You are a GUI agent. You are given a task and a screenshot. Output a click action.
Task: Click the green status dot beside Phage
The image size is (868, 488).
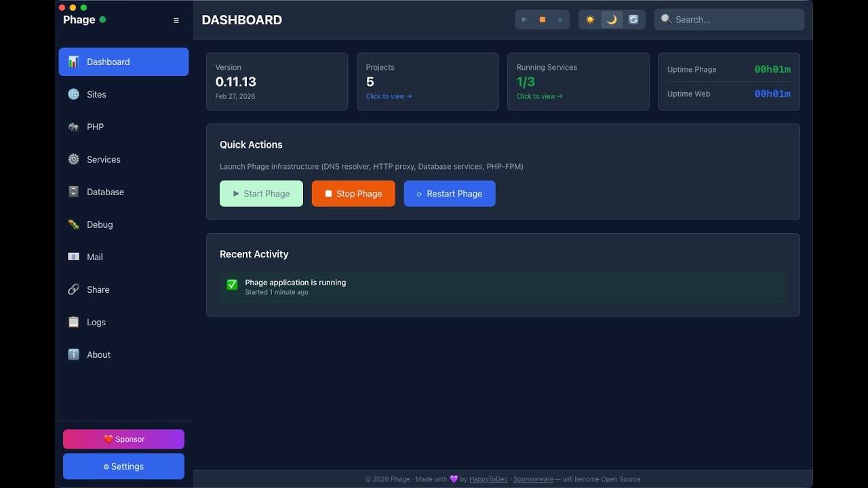click(102, 20)
